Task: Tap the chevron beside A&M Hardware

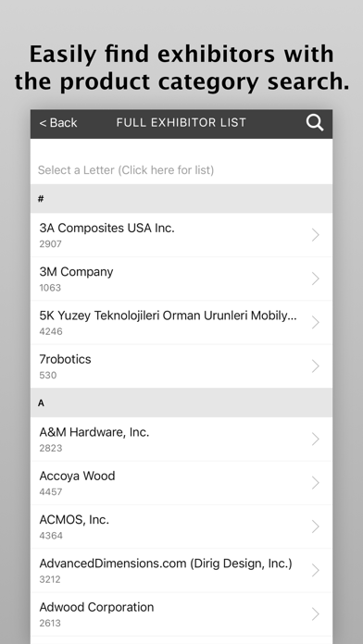Action: click(x=316, y=440)
